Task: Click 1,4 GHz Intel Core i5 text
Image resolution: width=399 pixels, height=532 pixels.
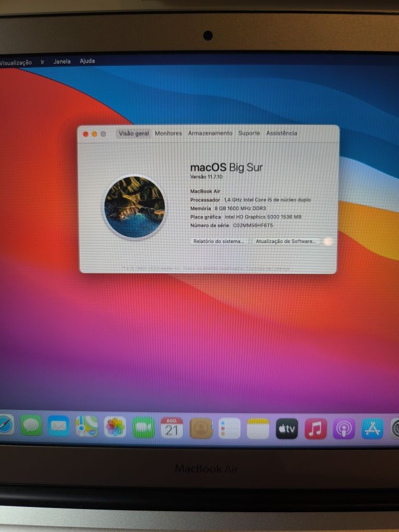Action: coord(267,200)
